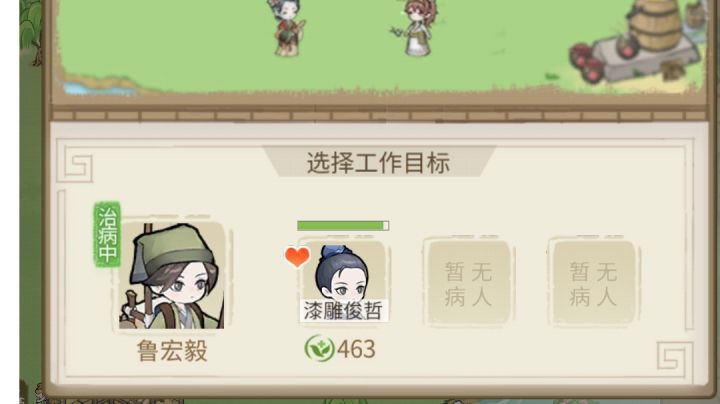Click the 选择工作目标 title banner
This screenshot has height=404, width=720.
click(x=378, y=163)
